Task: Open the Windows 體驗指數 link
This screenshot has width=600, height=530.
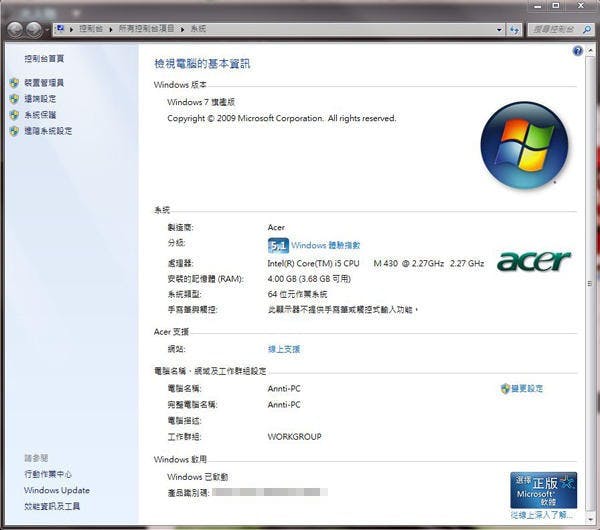Action: pyautogui.click(x=326, y=245)
